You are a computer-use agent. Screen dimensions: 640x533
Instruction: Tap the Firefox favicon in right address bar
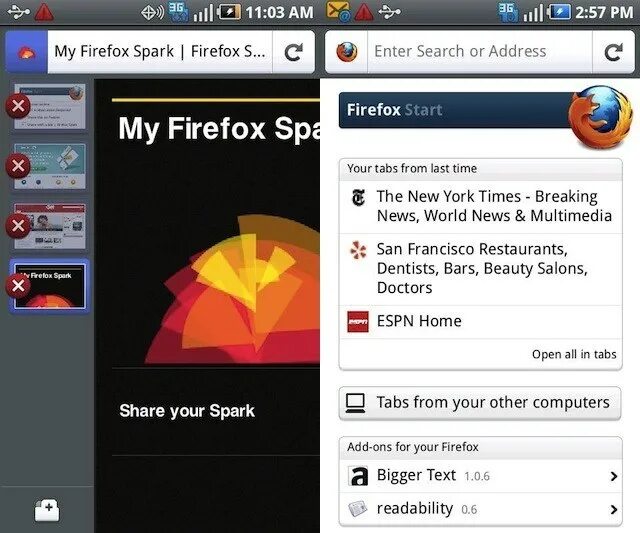[347, 52]
